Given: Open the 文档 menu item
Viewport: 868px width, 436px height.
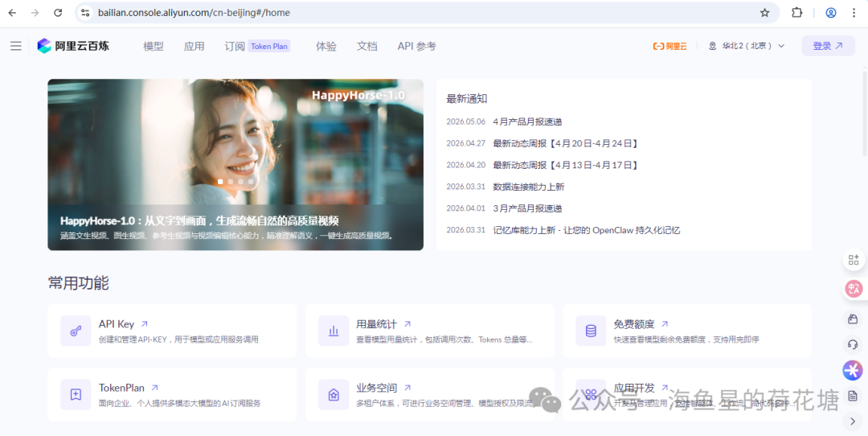Looking at the screenshot, I should pos(367,46).
